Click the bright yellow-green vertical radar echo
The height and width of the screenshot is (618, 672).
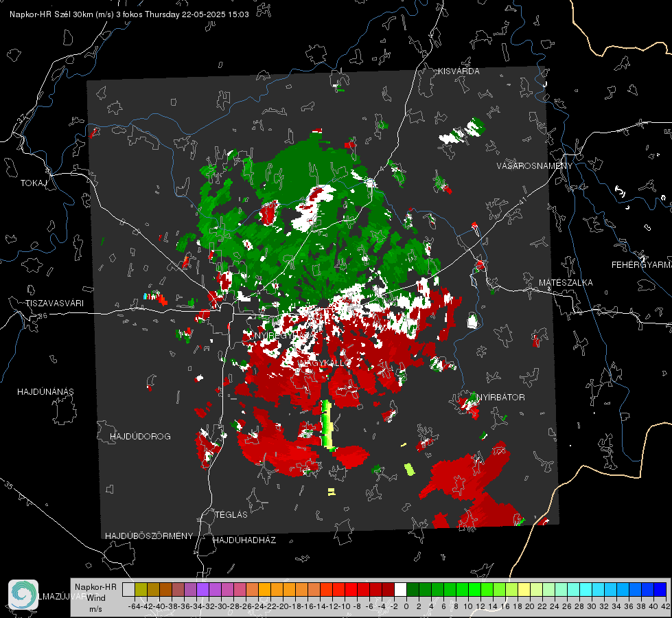(x=327, y=425)
